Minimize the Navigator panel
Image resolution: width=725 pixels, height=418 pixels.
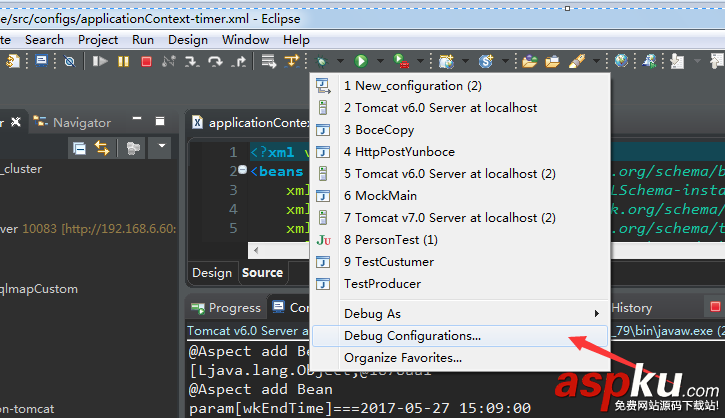click(x=137, y=119)
